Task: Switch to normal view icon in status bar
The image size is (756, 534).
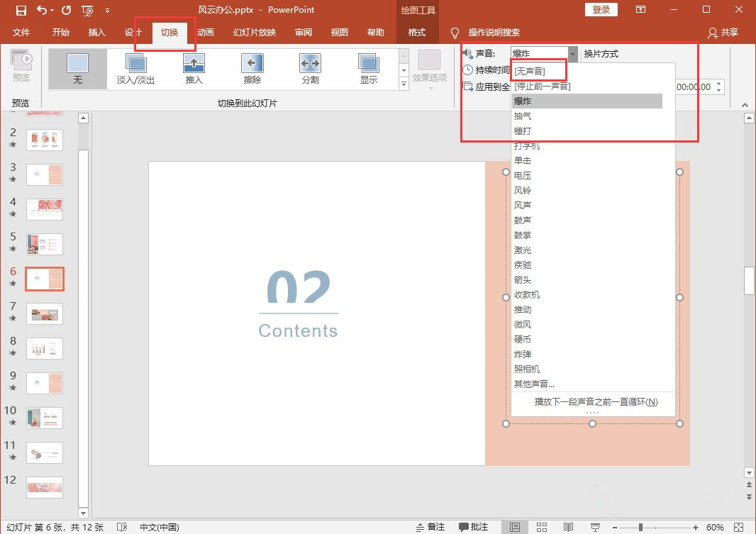Action: [515, 527]
